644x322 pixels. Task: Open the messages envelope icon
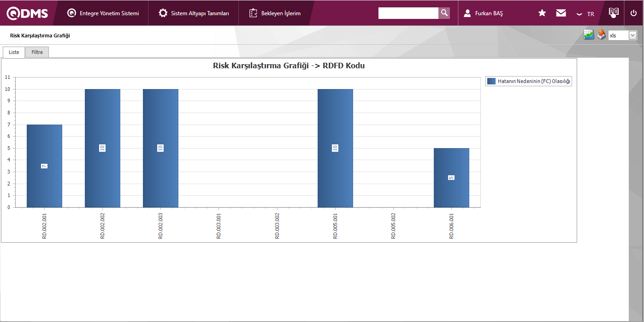(561, 13)
